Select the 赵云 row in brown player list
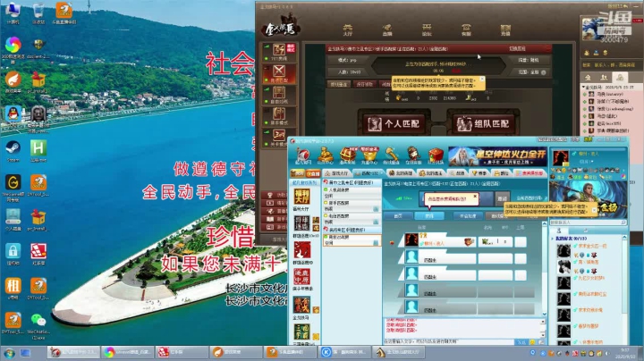644x361 pixels. [x=610, y=123]
